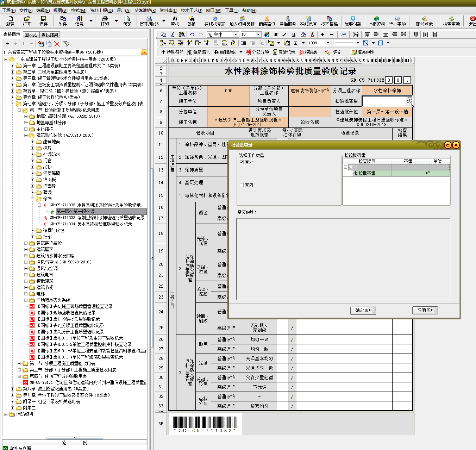Click the undo arrow icon
Image resolution: width=476 pixels, height=450 pixels.
pos(192,34)
